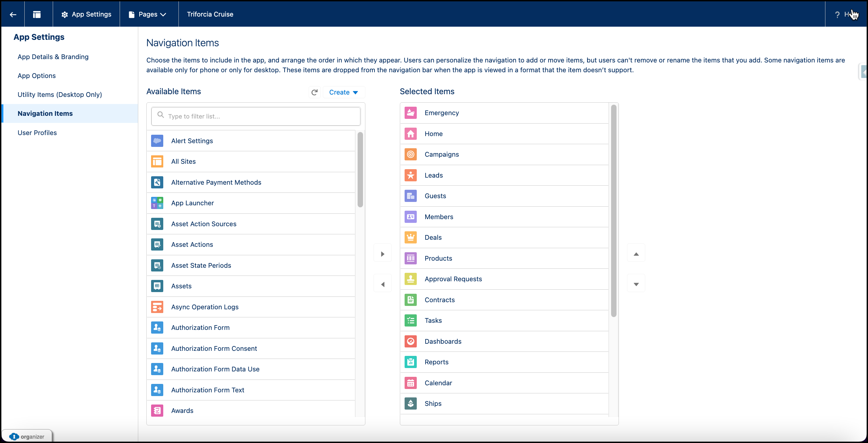Open User Profiles section
This screenshot has width=868, height=443.
tap(37, 133)
